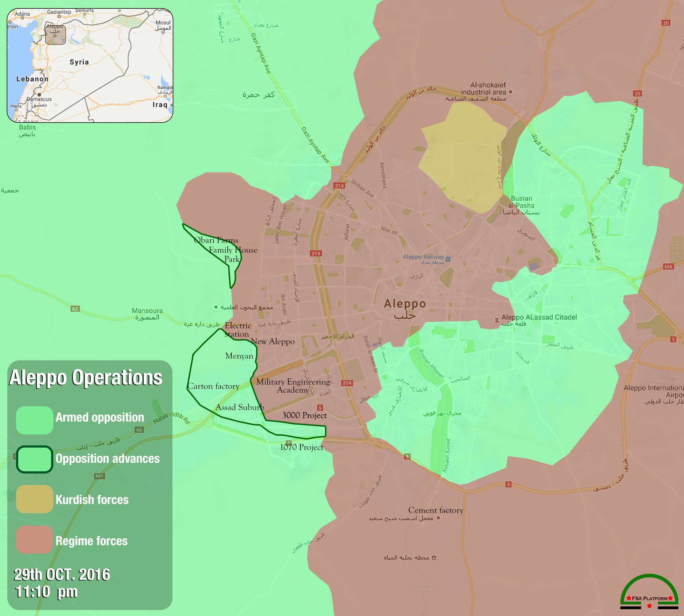
Task: Click the Cement factory label
Action: [x=436, y=510]
